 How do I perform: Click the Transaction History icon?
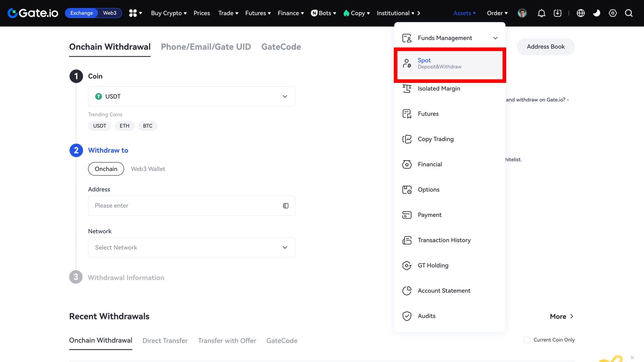click(407, 240)
